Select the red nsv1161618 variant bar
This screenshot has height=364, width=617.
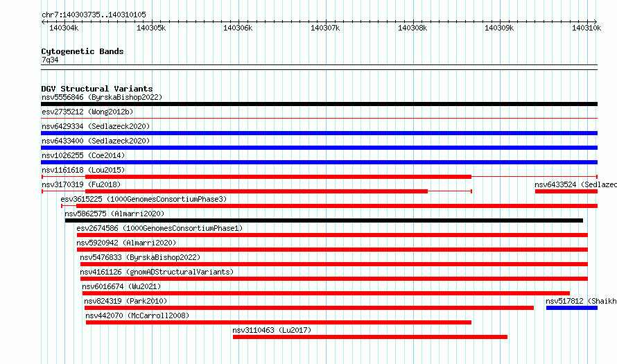[x=278, y=177]
